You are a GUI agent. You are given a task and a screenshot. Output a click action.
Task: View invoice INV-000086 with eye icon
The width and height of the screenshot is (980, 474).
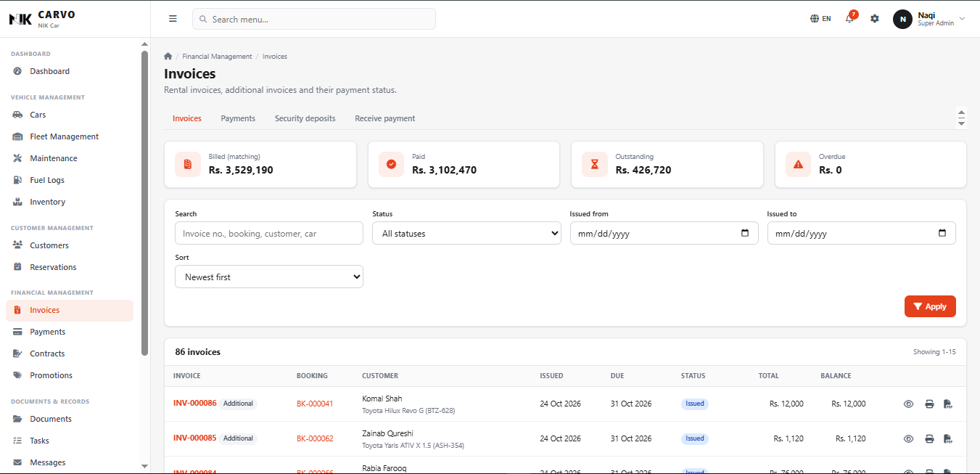tap(908, 404)
